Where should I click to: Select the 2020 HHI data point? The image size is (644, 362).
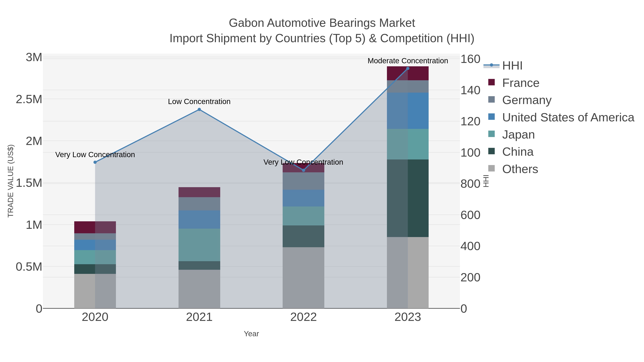[x=95, y=162]
